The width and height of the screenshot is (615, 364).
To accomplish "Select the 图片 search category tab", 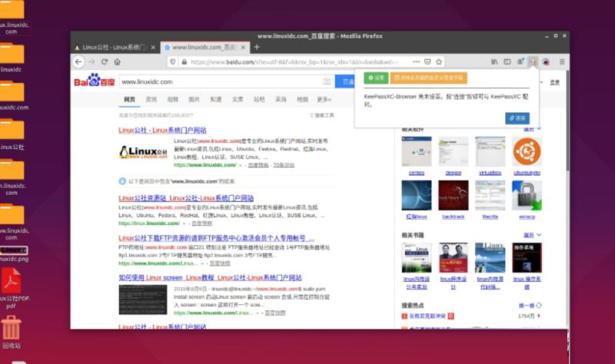I will (x=194, y=100).
